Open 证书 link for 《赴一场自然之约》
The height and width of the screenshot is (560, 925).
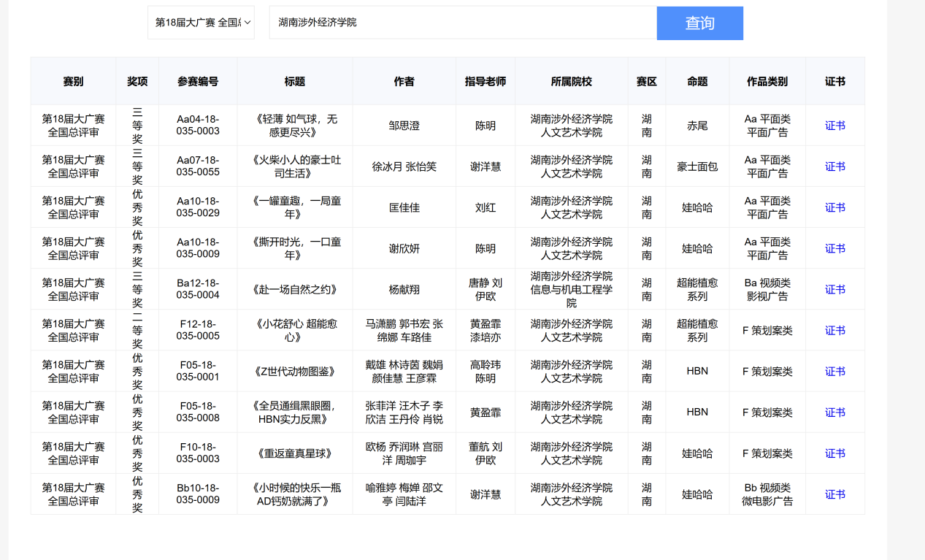pyautogui.click(x=835, y=289)
